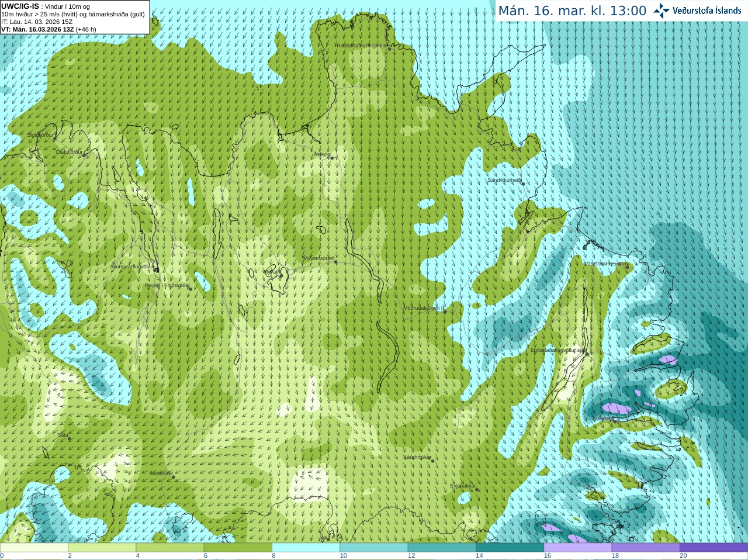Click the Raufarhafnarflugvöllur station label
Viewport: 748px width, 560px height.
[x=362, y=45]
